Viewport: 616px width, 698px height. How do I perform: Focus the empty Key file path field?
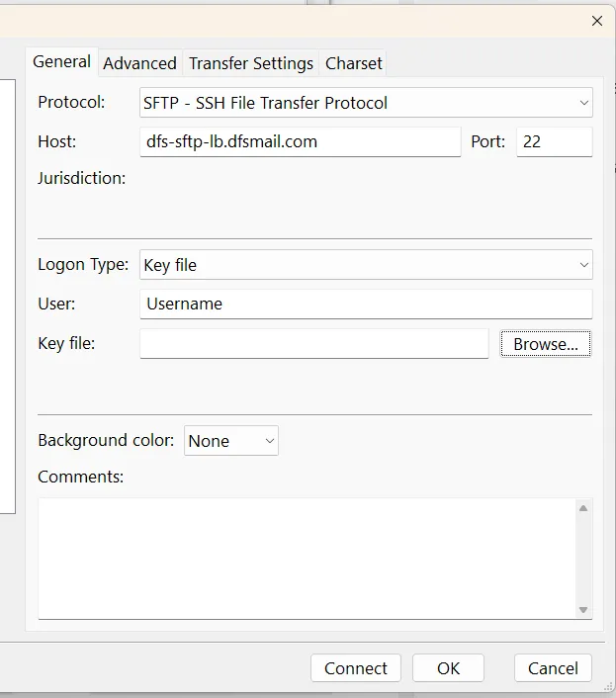[x=314, y=344]
